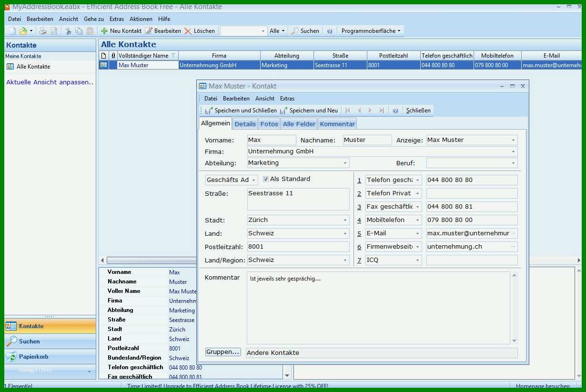
Task: Click the document type column header icon
Action: coord(104,56)
